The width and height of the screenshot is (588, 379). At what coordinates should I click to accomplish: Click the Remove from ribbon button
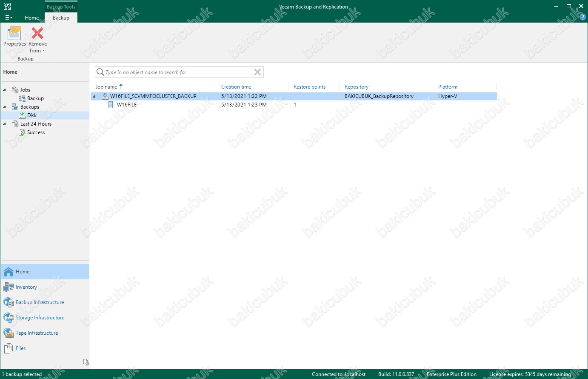pos(37,40)
